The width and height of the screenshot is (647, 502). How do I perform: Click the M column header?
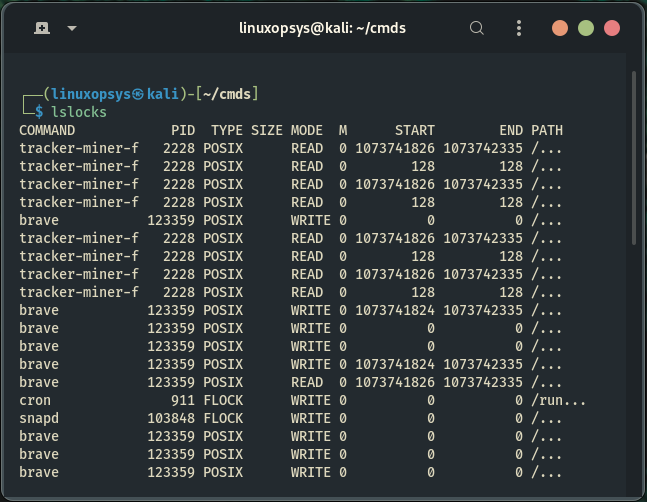pyautogui.click(x=343, y=130)
